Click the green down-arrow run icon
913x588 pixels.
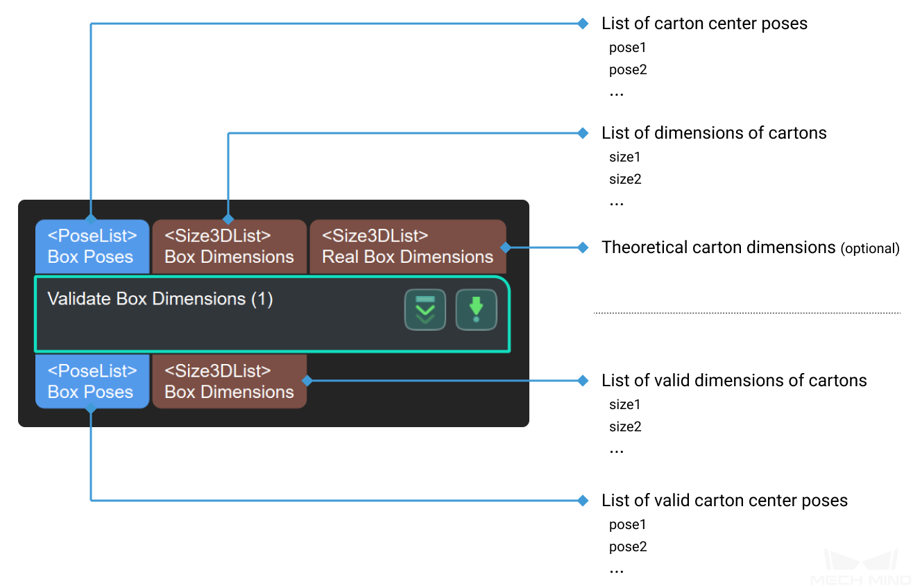tap(476, 310)
